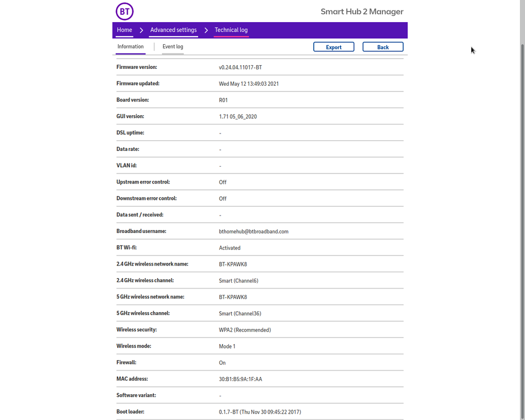Click the broadband username email value
This screenshot has height=420, width=525.
coord(253,231)
